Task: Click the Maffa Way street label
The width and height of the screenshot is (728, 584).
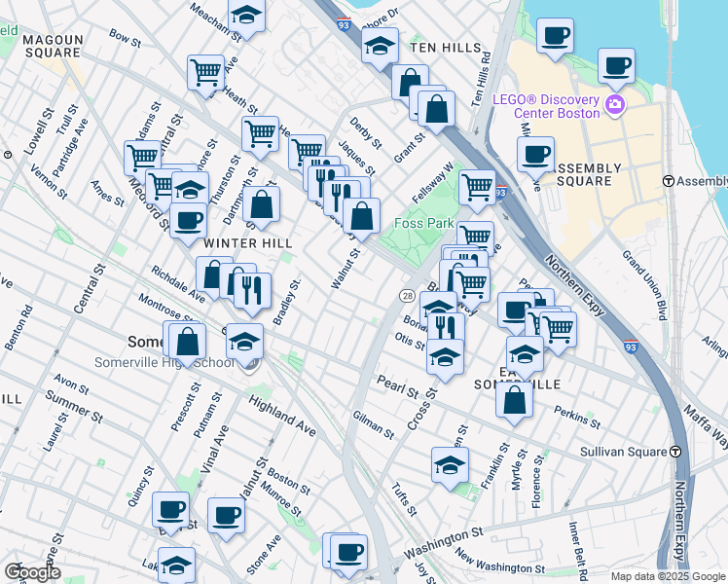Action: 706,426
